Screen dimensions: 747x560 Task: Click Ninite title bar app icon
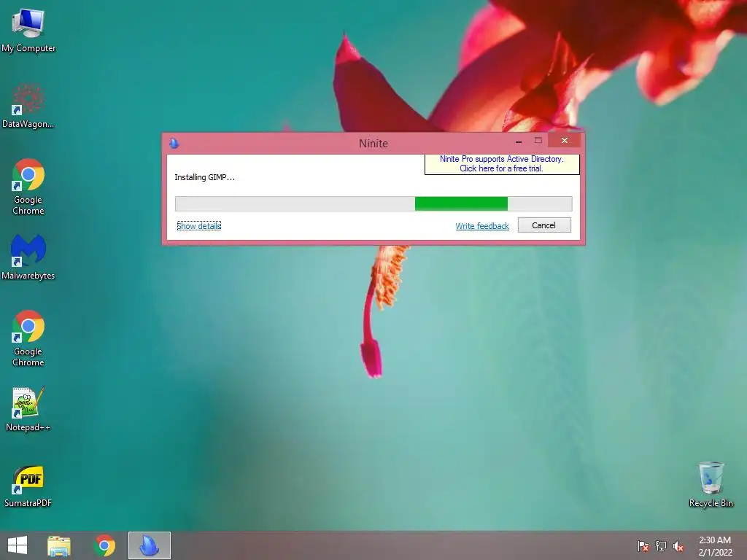coord(174,143)
